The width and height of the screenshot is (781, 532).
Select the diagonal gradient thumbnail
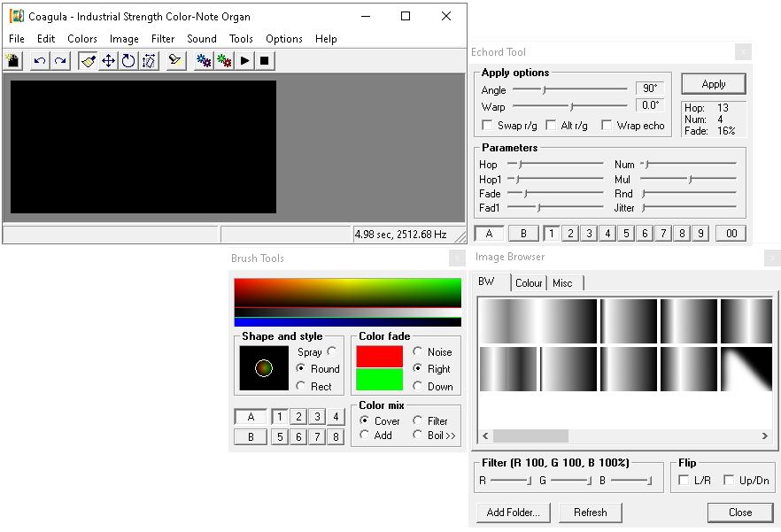pos(746,369)
